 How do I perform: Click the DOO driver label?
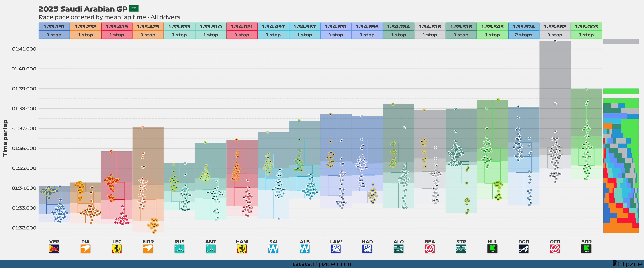pos(524,242)
